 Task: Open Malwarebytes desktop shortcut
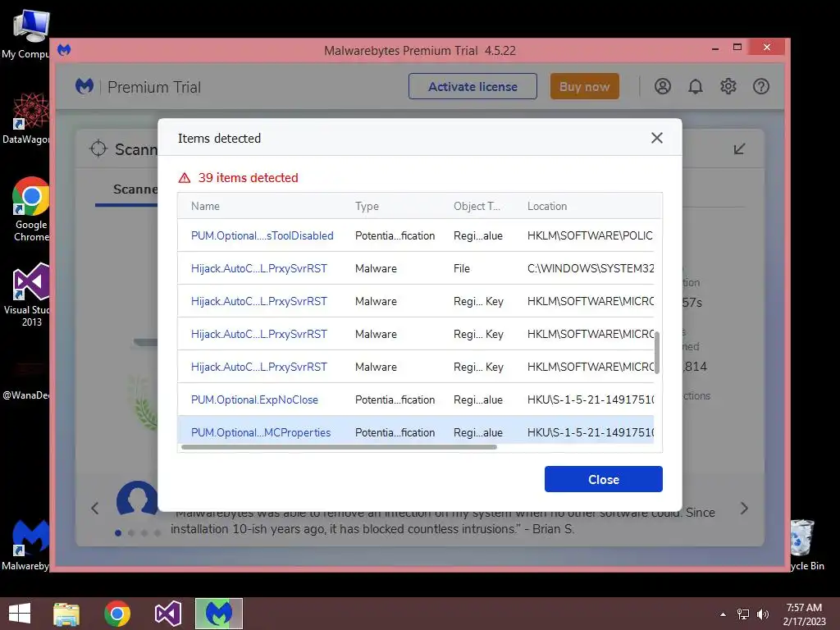[25, 545]
